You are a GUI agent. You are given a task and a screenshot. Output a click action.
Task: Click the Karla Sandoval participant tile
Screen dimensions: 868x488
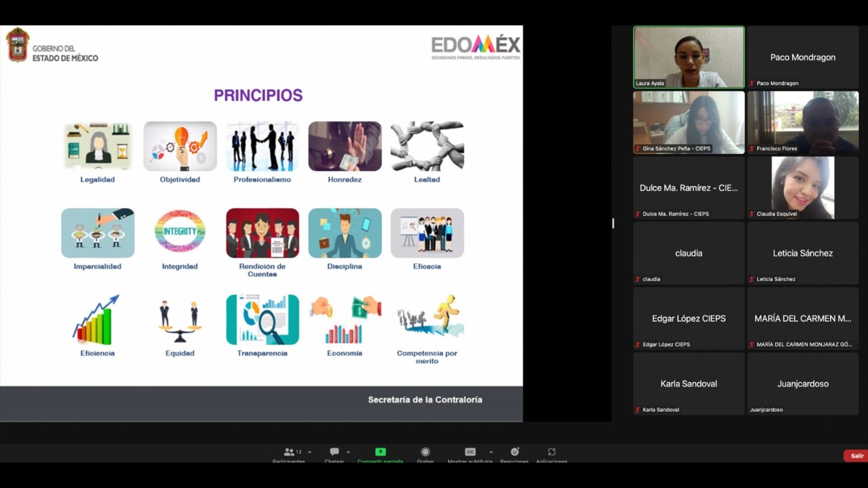pos(688,383)
